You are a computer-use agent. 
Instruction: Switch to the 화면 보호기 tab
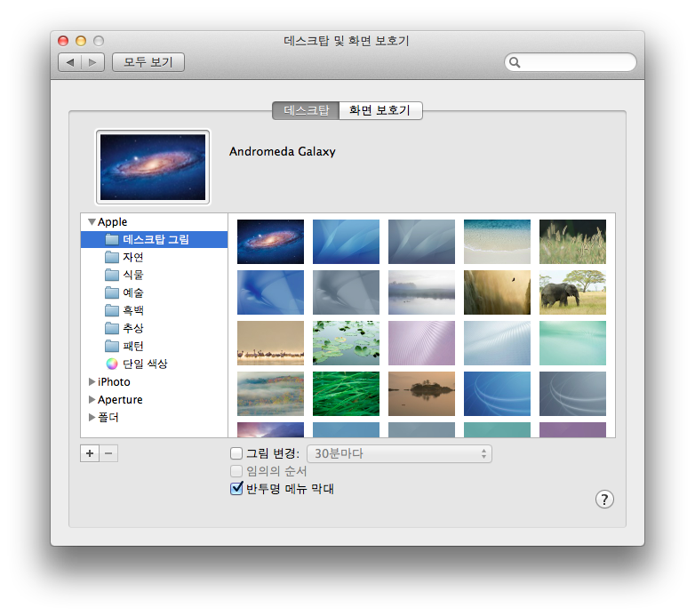click(x=380, y=110)
